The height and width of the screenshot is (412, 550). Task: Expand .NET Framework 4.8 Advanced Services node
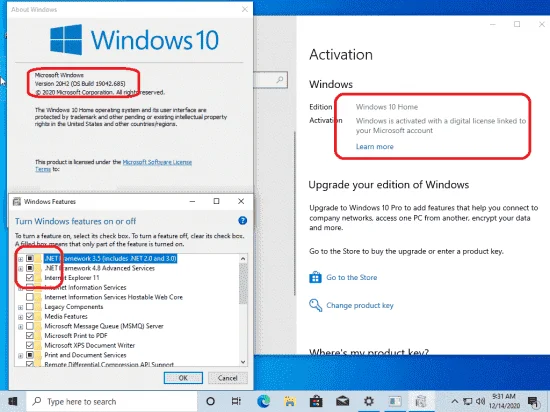[x=20, y=269]
